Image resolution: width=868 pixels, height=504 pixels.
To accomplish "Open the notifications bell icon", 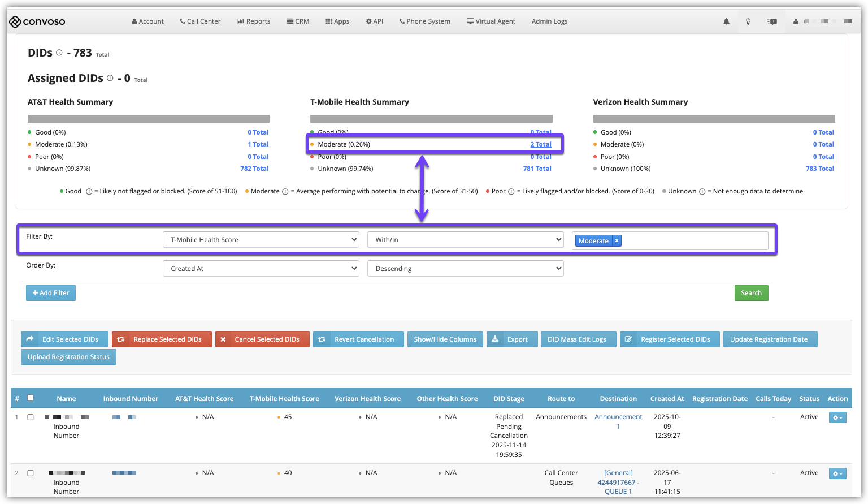I will (x=726, y=21).
